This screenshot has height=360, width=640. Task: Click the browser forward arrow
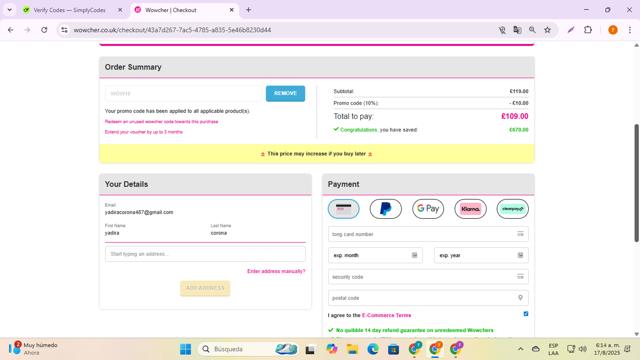27,30
